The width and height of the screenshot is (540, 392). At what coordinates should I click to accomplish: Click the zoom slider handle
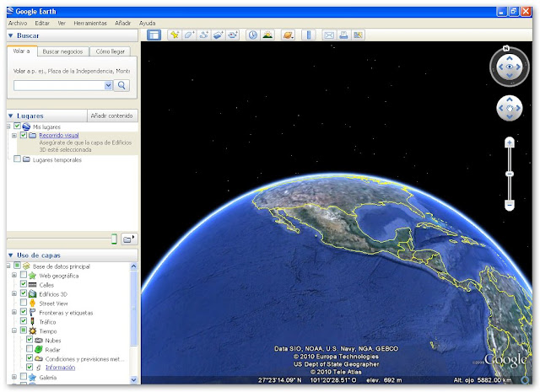click(x=510, y=175)
